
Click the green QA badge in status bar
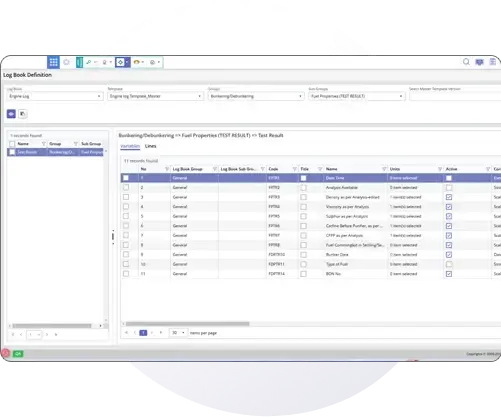point(18,354)
